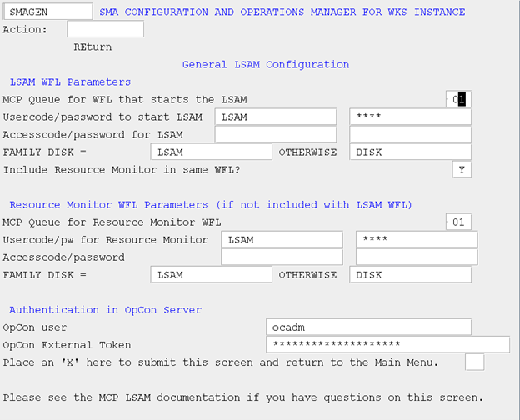This screenshot has height=420, width=520.
Task: Click the password field for Resource Monitor
Action: coord(417,239)
